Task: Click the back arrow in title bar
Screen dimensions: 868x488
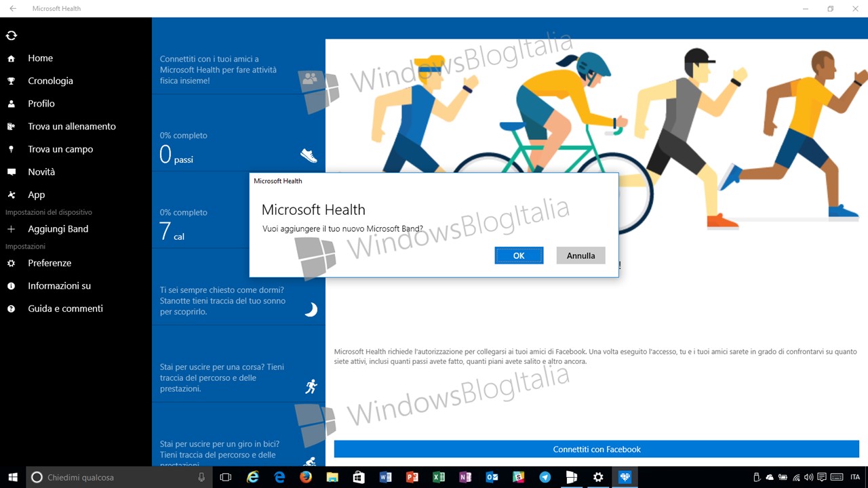Action: (13, 9)
